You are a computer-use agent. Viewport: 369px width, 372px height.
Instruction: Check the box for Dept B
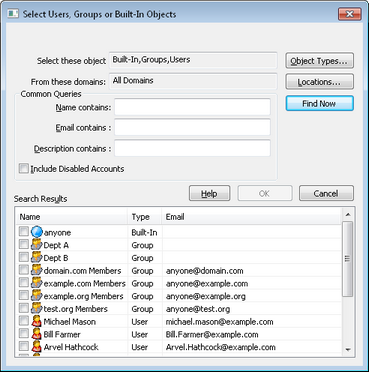coord(24,257)
